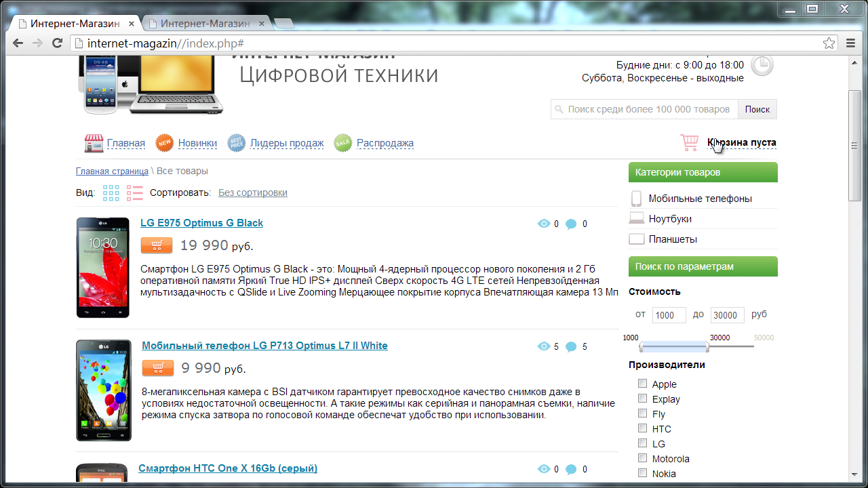Open the Лидеры продаж menu link
Screen dimensions: 868x488
coord(287,143)
